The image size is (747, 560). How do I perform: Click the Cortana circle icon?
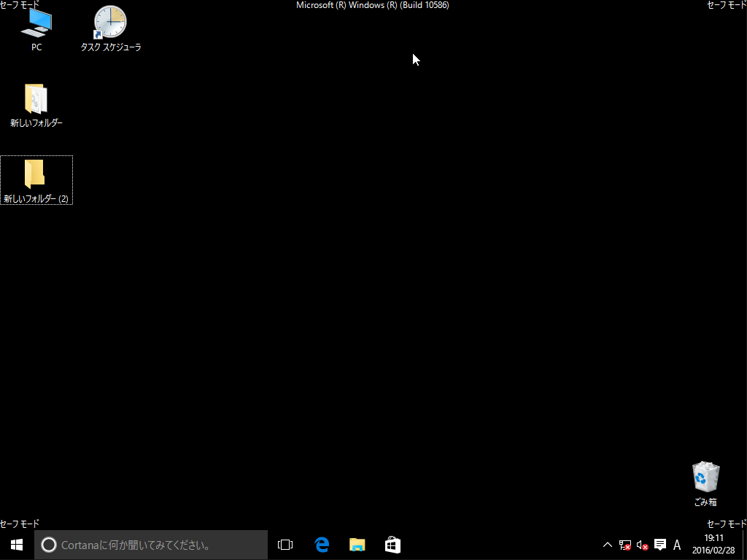pos(49,545)
